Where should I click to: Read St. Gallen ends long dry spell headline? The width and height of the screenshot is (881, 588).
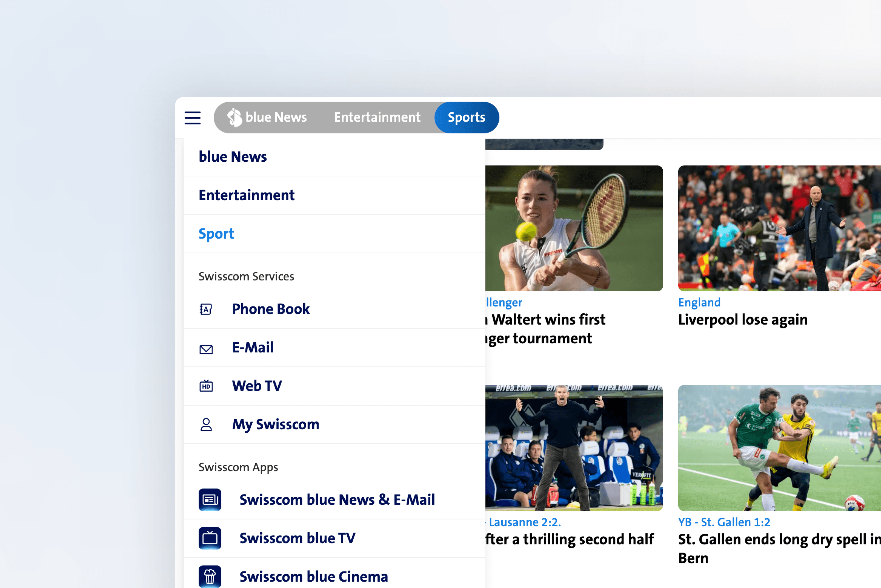(x=780, y=549)
